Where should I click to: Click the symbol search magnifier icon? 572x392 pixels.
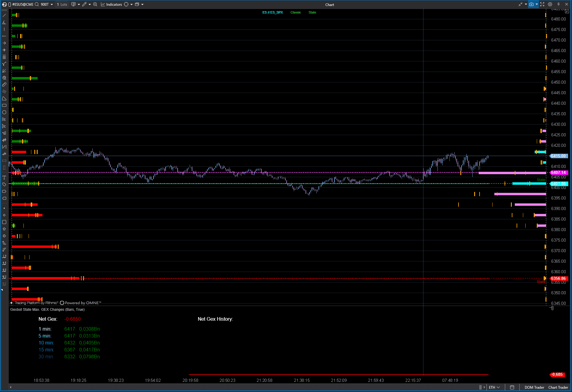(37, 5)
